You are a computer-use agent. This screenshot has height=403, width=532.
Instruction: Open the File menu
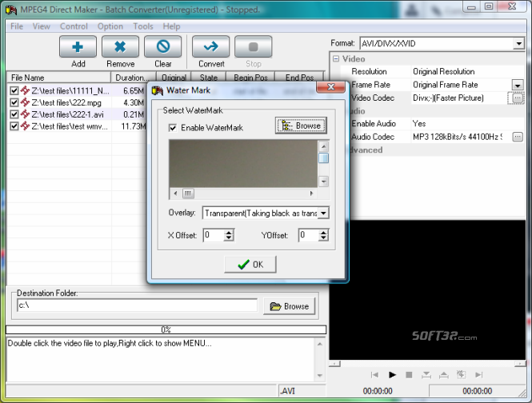pos(17,26)
